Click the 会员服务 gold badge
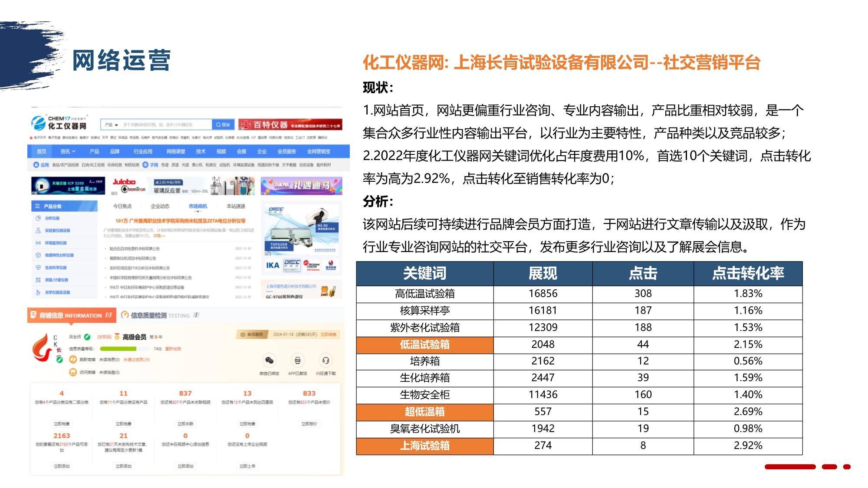The height and width of the screenshot is (488, 868). coord(252,334)
